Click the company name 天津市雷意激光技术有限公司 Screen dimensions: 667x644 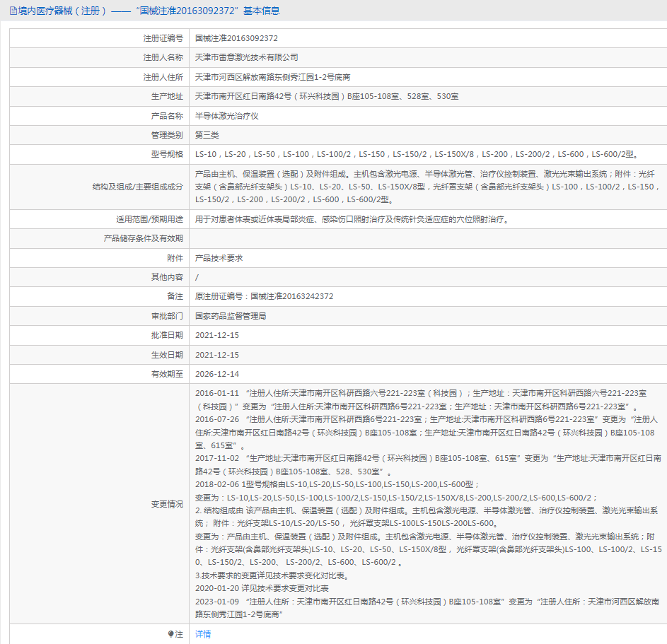pos(246,57)
